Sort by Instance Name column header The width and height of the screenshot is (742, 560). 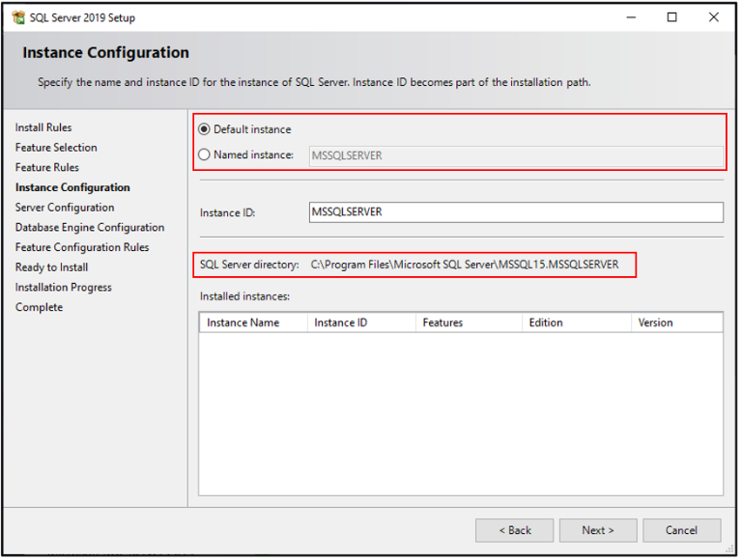coord(254,322)
